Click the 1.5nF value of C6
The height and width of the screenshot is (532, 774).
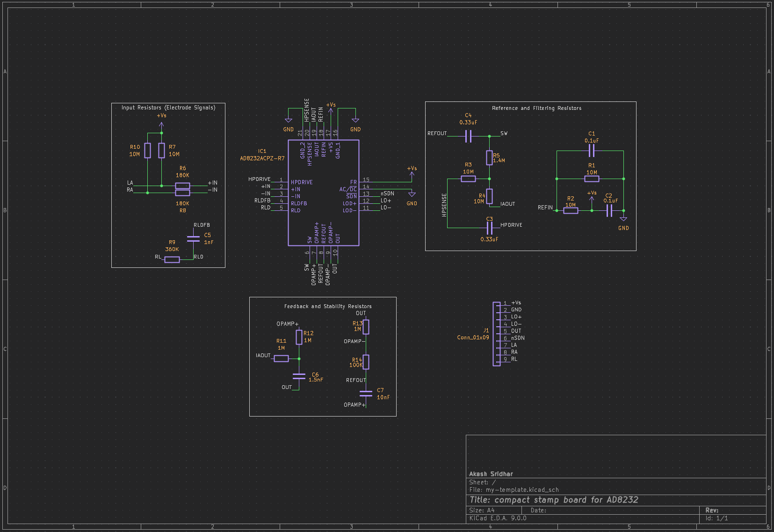[x=316, y=380]
